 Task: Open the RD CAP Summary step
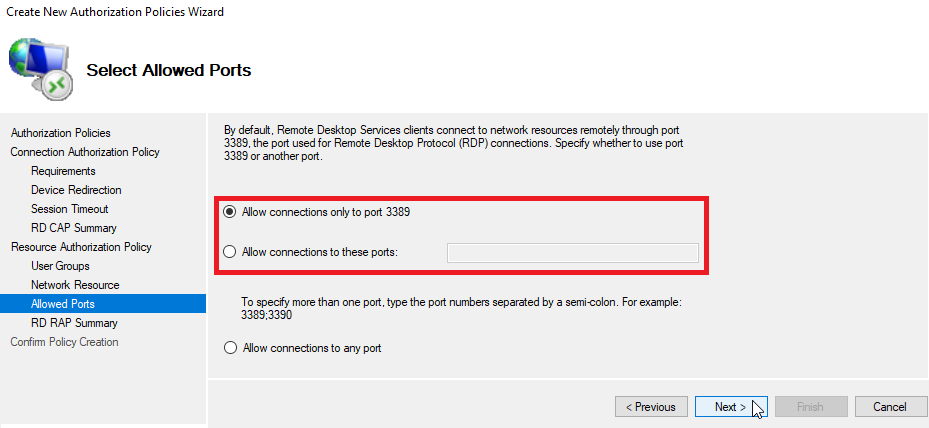point(73,228)
